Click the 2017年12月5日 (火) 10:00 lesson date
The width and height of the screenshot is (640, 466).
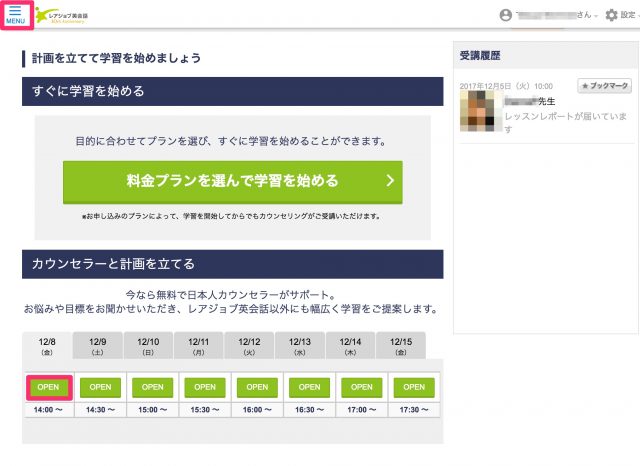[506, 86]
